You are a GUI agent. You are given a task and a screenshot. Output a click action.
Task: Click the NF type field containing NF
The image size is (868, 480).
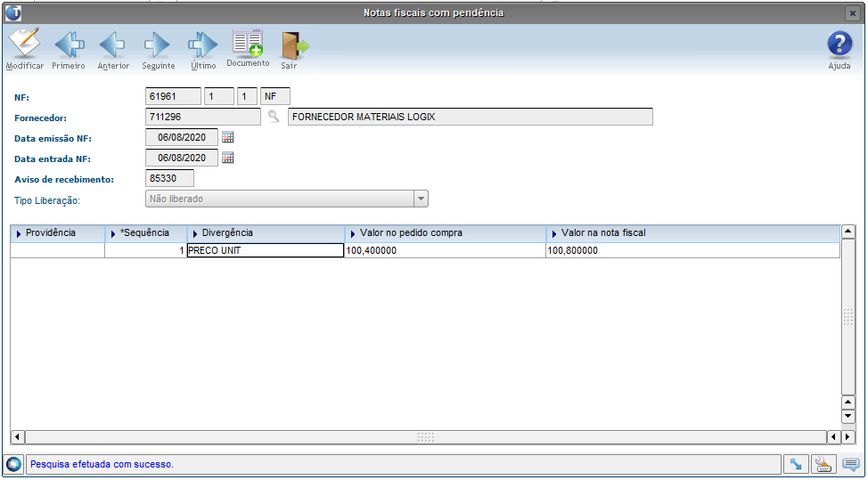click(x=275, y=96)
